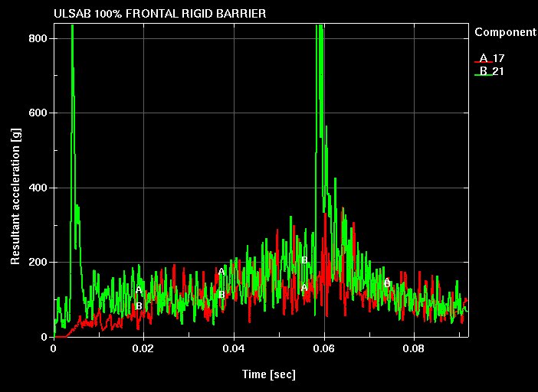Select curve marker A near time 0.04
This screenshot has width=538, height=392.
click(x=221, y=272)
